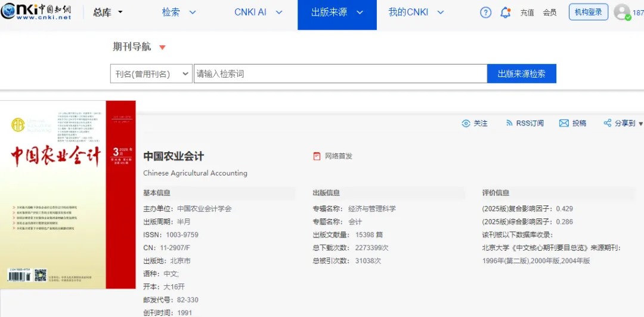
Task: Click the 请输入检索词 search field
Action: pyautogui.click(x=340, y=74)
